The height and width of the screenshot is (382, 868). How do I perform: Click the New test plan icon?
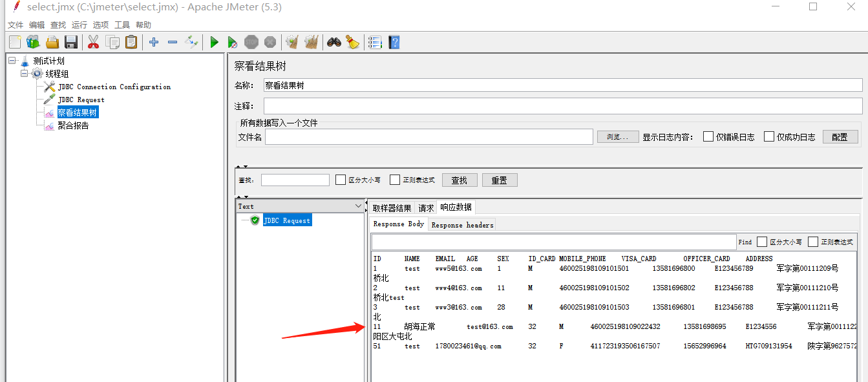coord(15,42)
